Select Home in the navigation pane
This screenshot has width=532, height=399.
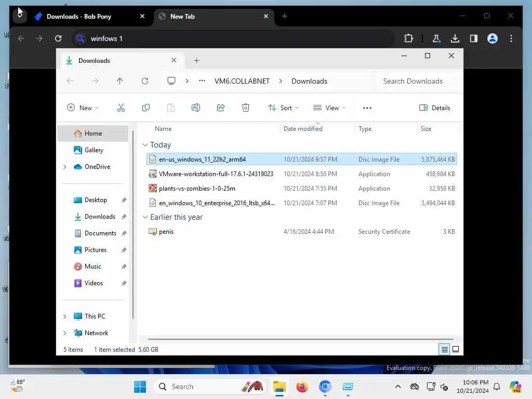point(93,134)
